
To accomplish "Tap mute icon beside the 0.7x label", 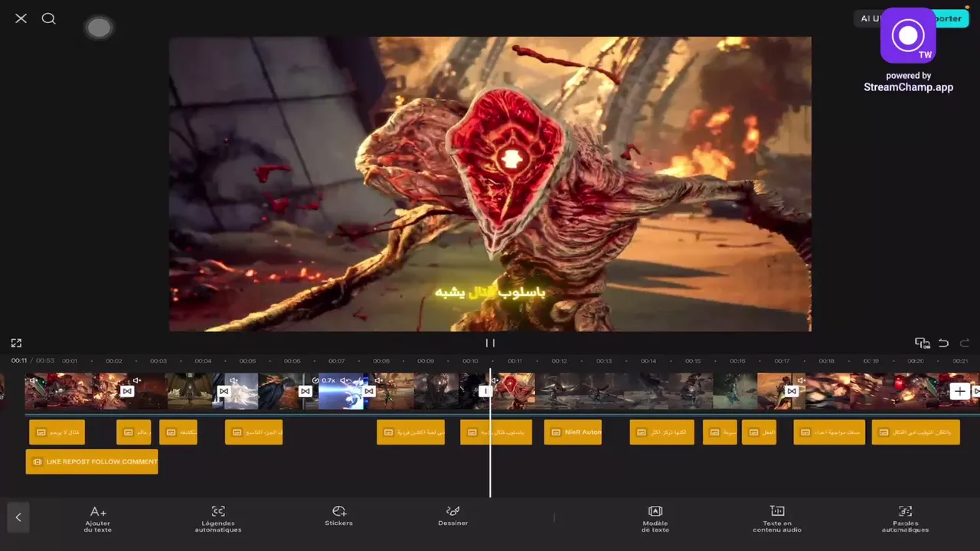I will 345,380.
